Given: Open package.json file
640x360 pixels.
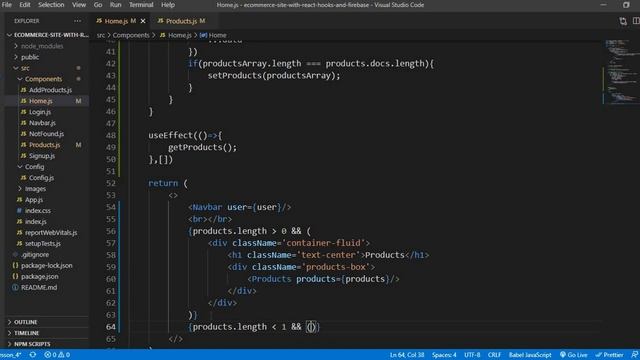Looking at the screenshot, I should tap(39, 277).
